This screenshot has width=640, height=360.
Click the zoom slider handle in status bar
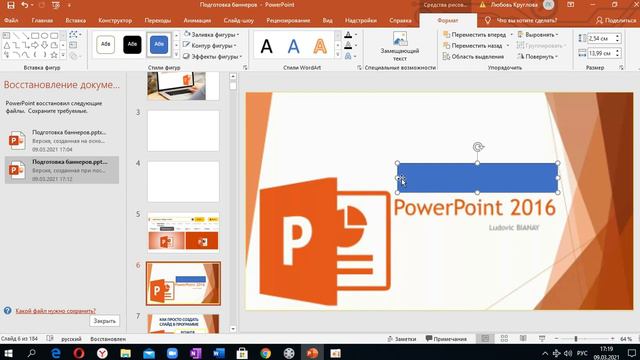click(576, 339)
